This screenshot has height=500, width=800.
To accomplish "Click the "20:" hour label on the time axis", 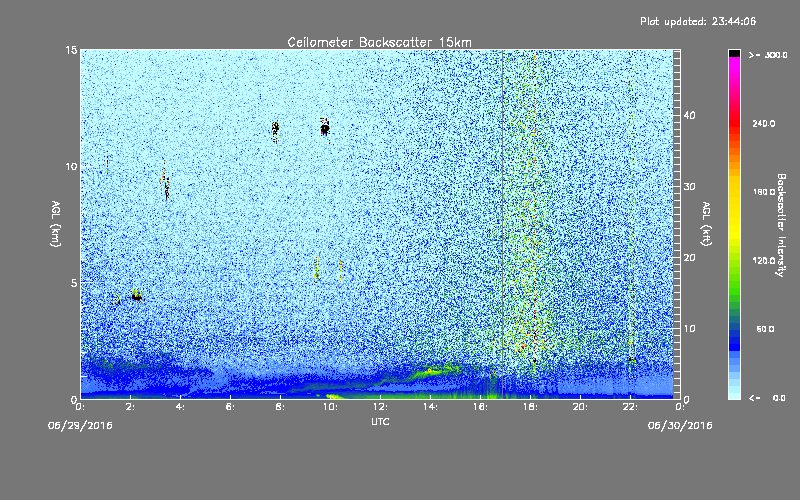I will (x=580, y=407).
